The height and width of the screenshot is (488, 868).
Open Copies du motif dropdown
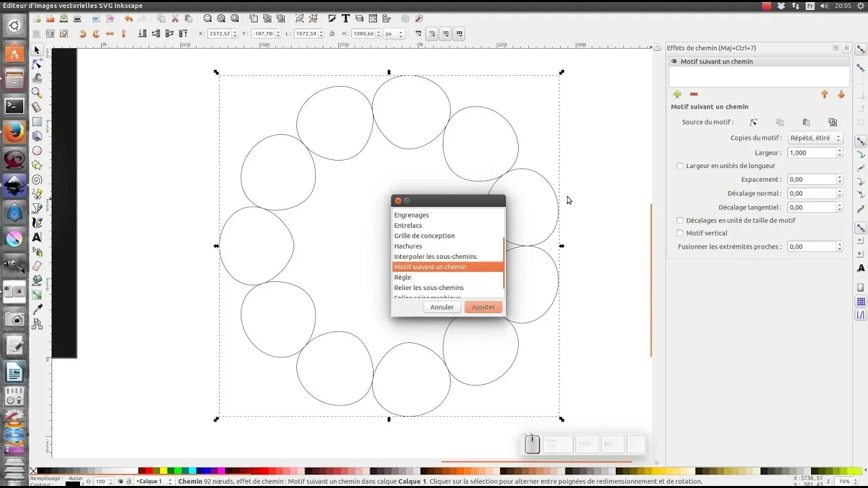(x=815, y=138)
